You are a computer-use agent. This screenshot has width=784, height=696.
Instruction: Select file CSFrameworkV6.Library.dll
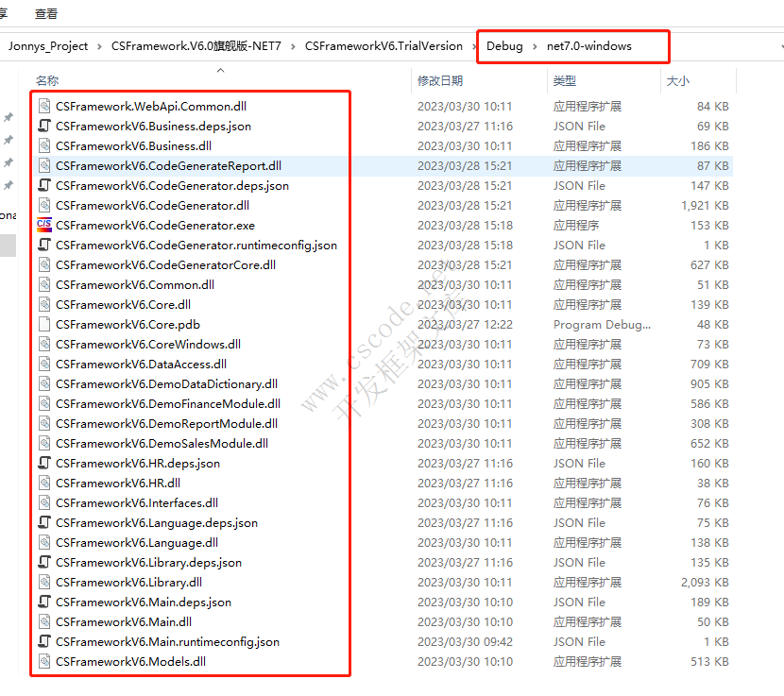click(129, 582)
